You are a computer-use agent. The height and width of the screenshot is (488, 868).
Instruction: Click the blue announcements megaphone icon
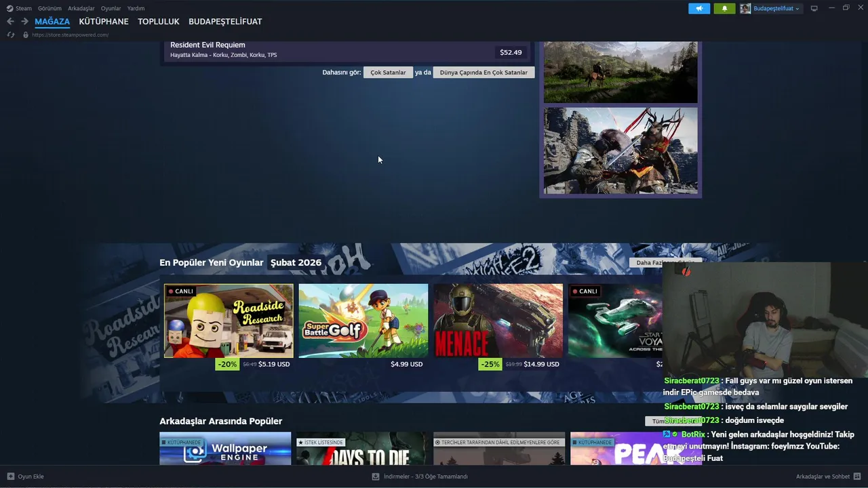point(699,8)
